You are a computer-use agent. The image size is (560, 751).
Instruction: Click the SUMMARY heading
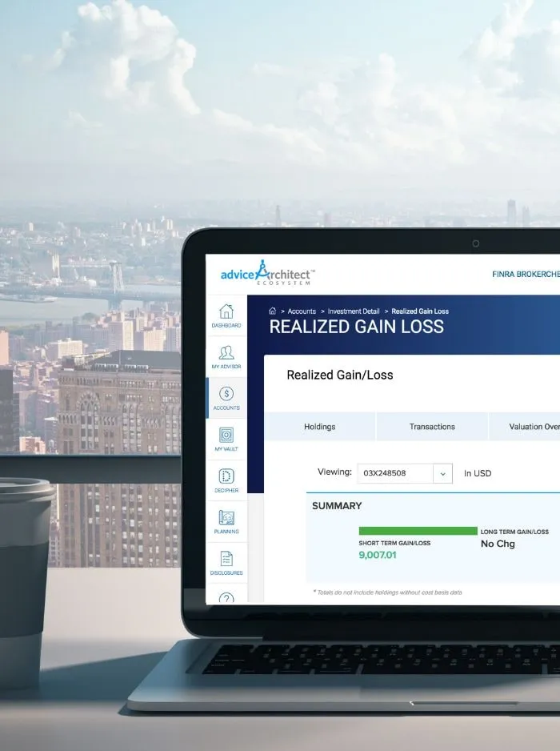click(x=337, y=506)
